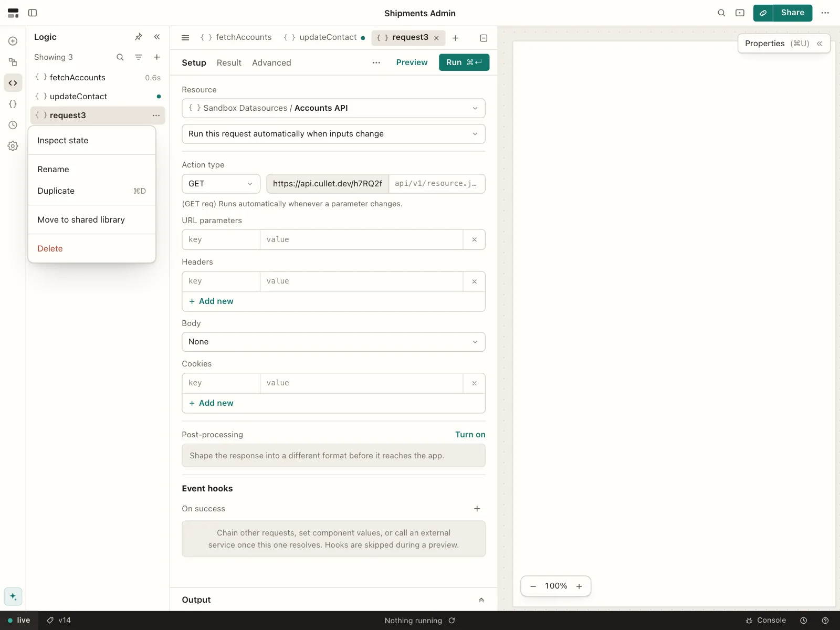
Task: Turn on Post-processing
Action: click(x=470, y=435)
